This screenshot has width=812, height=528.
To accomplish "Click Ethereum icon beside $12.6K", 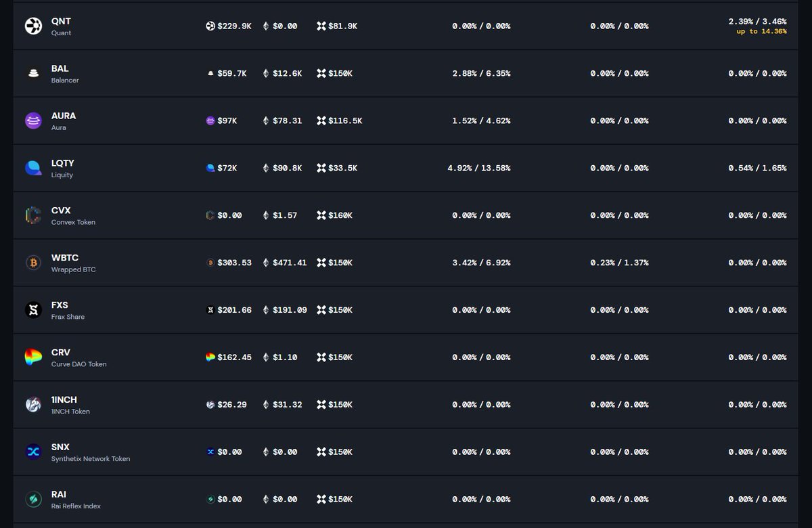I will (266, 74).
